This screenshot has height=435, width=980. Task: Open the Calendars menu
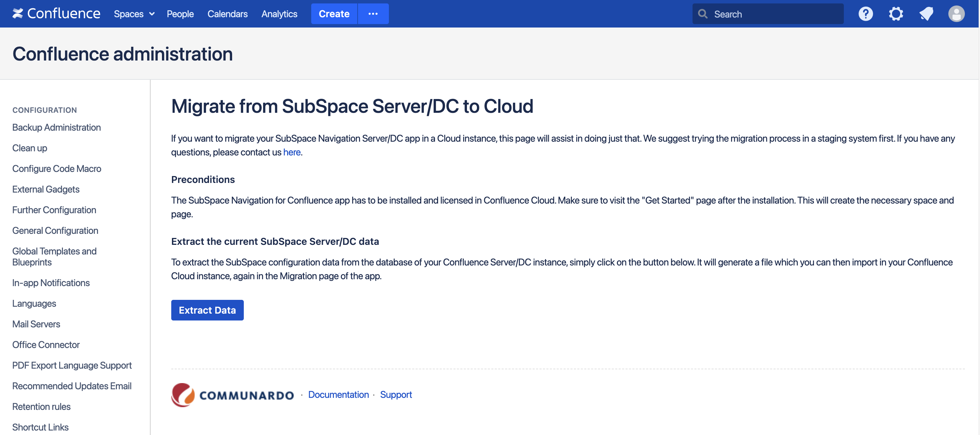(227, 14)
